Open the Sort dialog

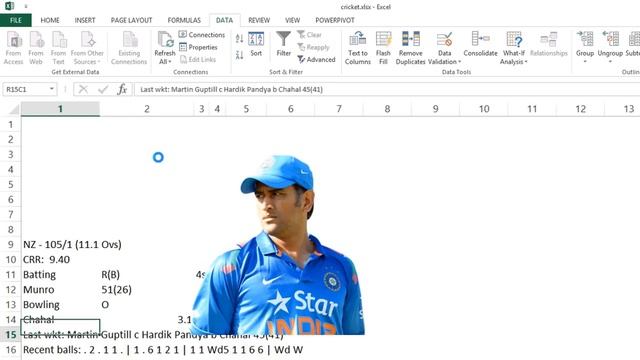click(x=256, y=44)
